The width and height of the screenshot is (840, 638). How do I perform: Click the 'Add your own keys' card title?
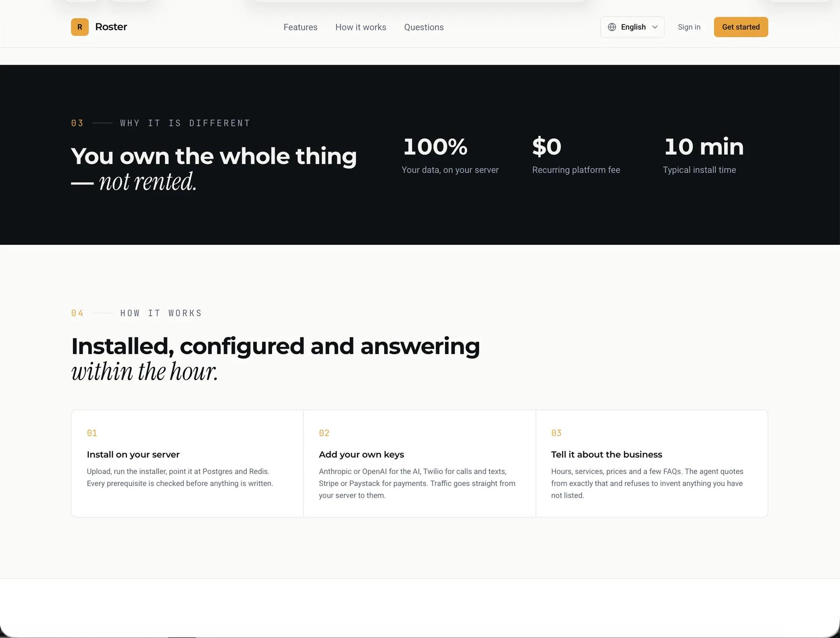tap(361, 454)
